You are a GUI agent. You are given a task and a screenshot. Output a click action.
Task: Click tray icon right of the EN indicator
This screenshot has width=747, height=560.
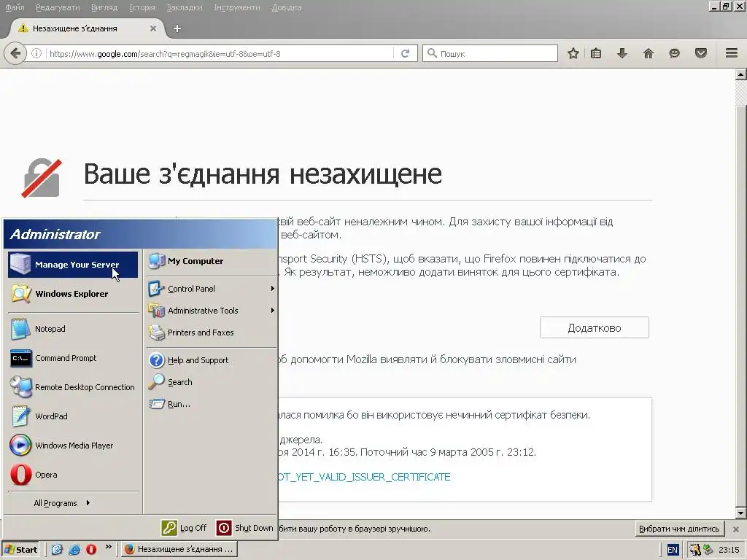[x=695, y=550]
